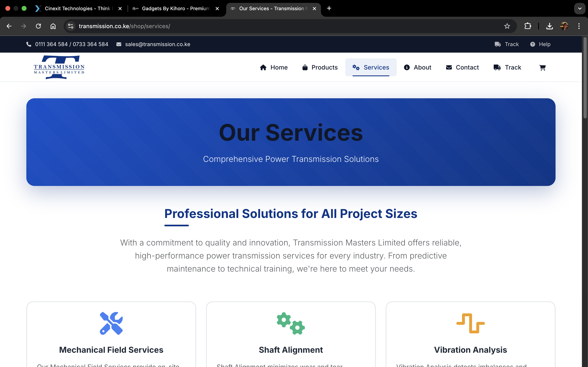Image resolution: width=588 pixels, height=367 pixels.
Task: Open the shopping cart
Action: click(542, 67)
